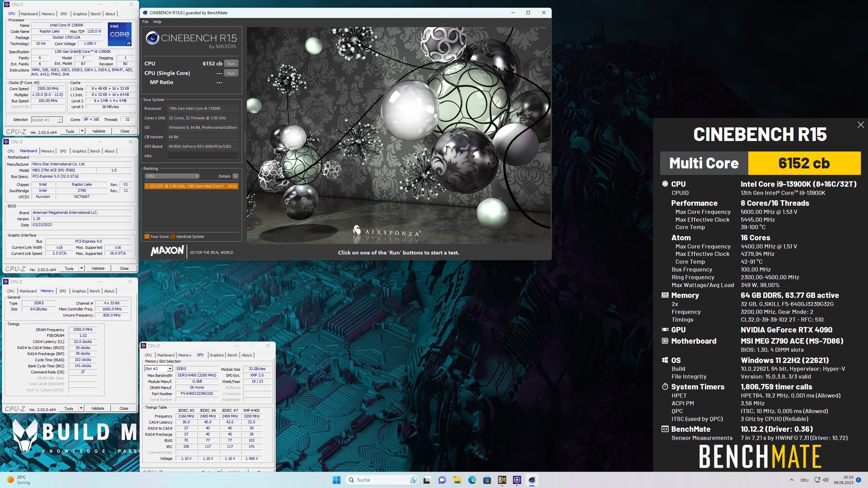Expand Tools arrow in CPU-Z Memory window
Viewport: 868px width, 488px height.
81,408
